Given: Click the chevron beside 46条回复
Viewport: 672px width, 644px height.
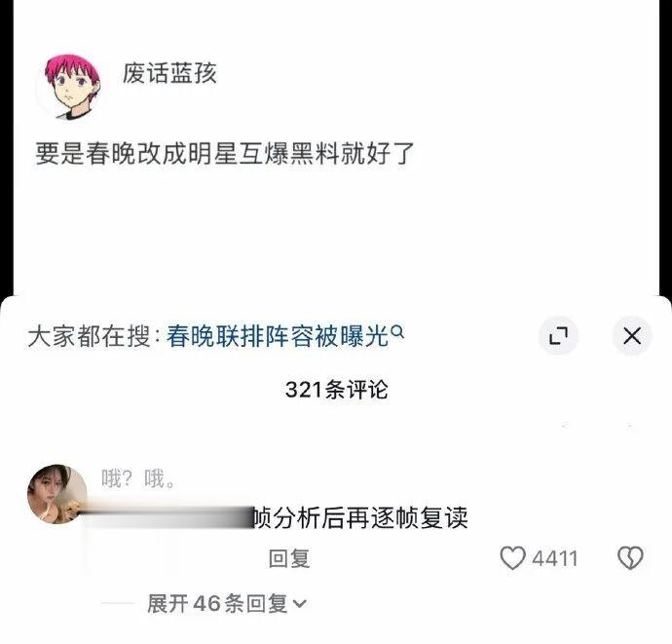Looking at the screenshot, I should click(300, 604).
